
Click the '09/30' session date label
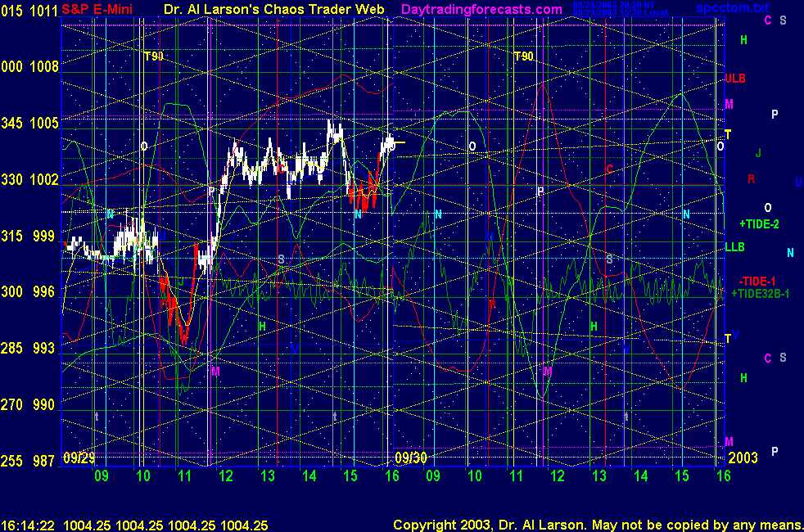click(411, 458)
